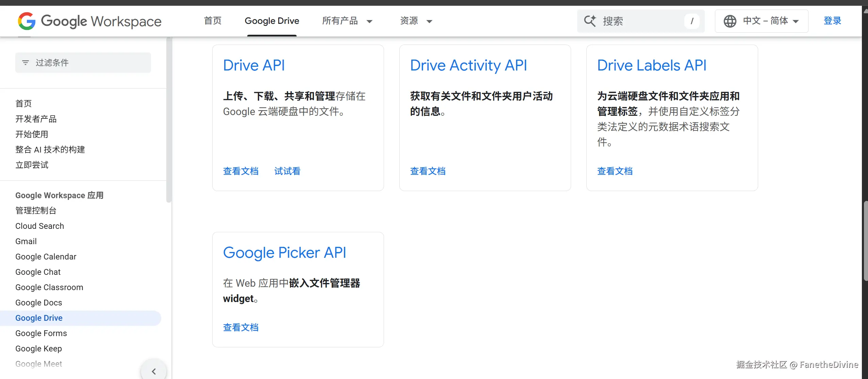Open the Drive Activity API title link
This screenshot has width=868, height=379.
pyautogui.click(x=468, y=65)
